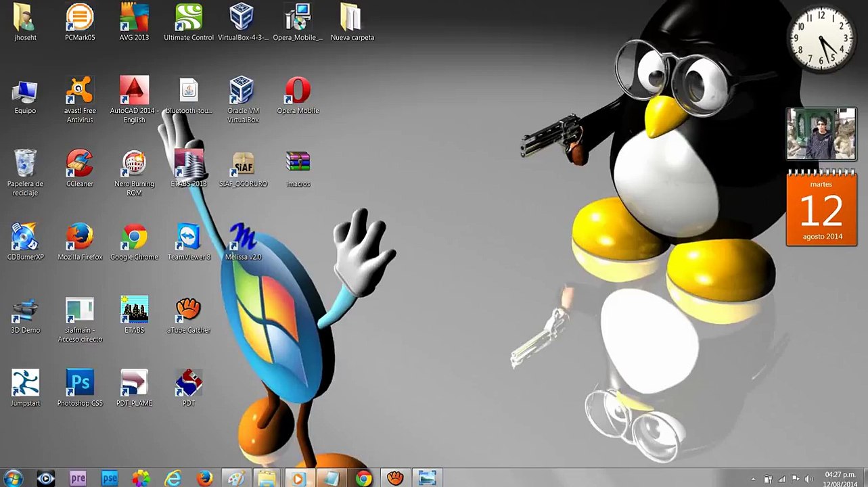This screenshot has height=487, width=868.
Task: Show hidden system tray icons
Action: pyautogui.click(x=753, y=480)
